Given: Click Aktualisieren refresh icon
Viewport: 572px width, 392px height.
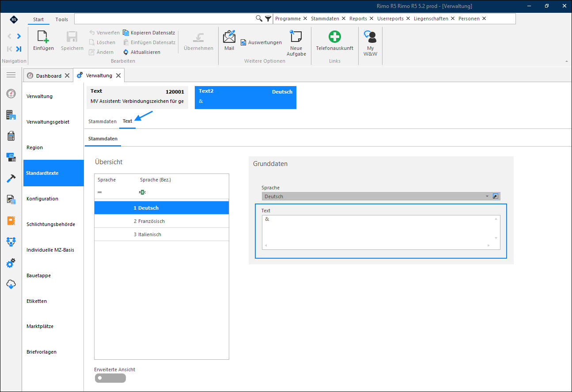Looking at the screenshot, I should pyautogui.click(x=126, y=52).
